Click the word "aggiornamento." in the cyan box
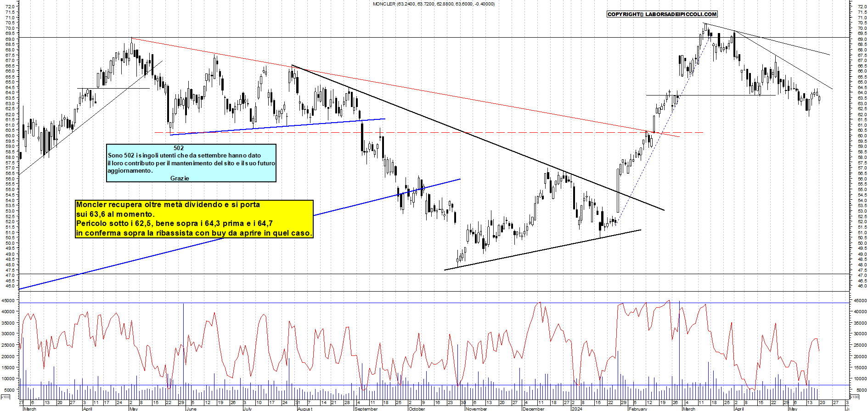 pyautogui.click(x=130, y=171)
